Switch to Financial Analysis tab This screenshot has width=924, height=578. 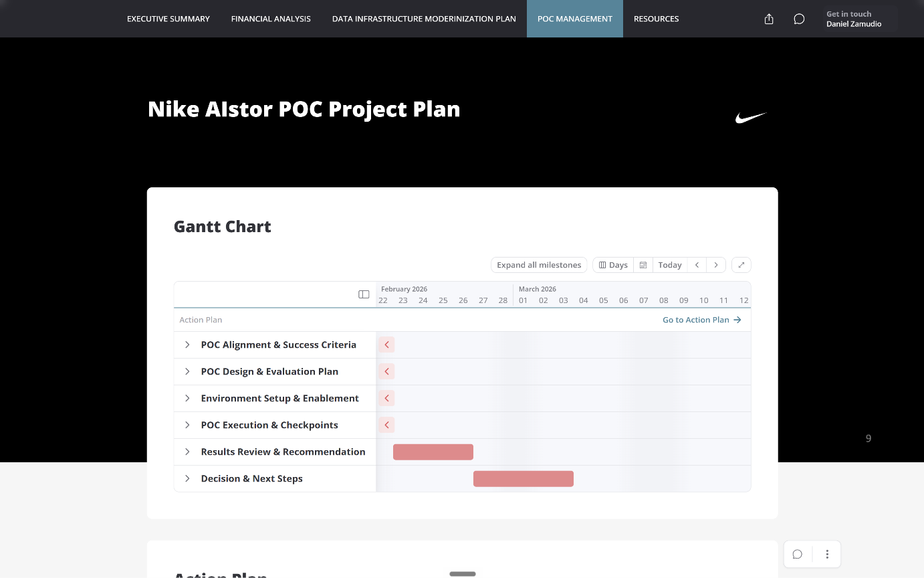click(271, 19)
